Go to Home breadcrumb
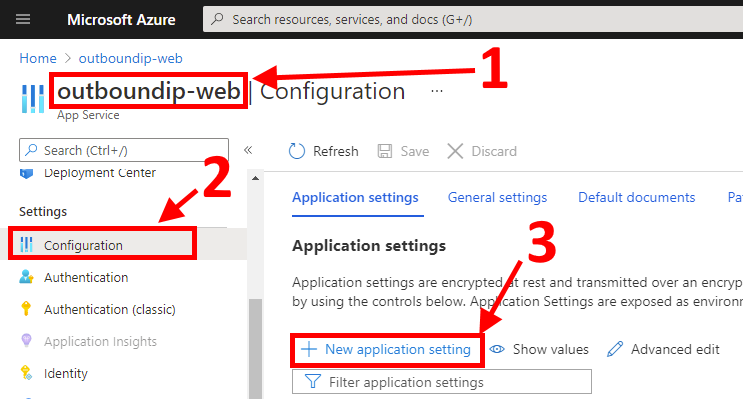 click(x=38, y=58)
